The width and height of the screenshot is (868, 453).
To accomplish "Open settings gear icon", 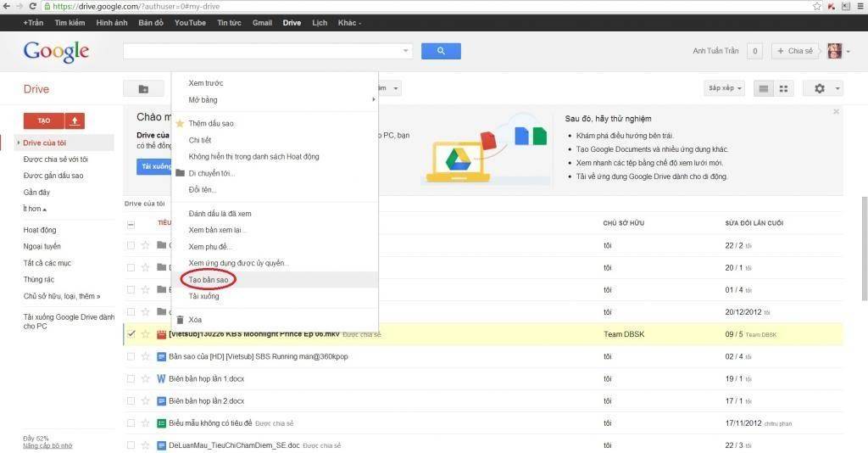I will coord(820,88).
